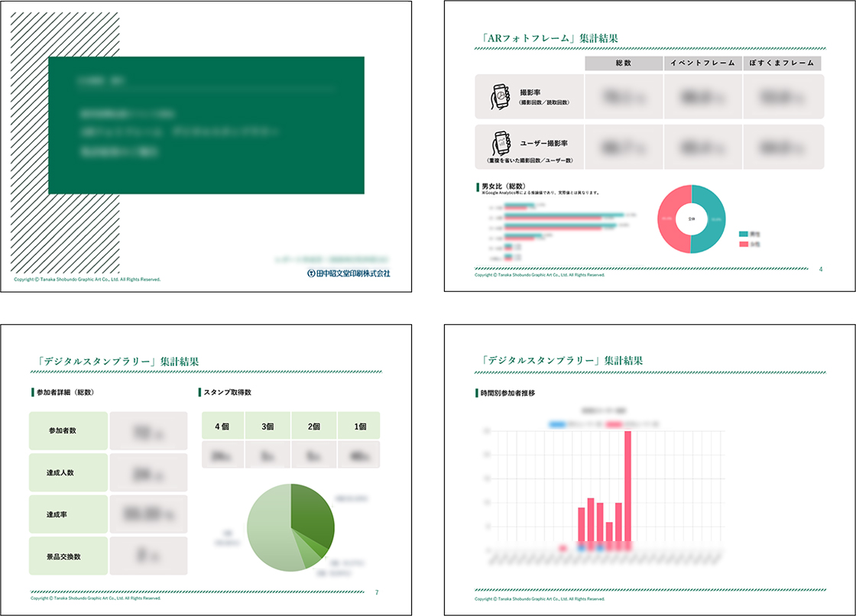The height and width of the screenshot is (616, 856).
Task: Click the pink 女性 legend swatch
Action: tap(744, 244)
